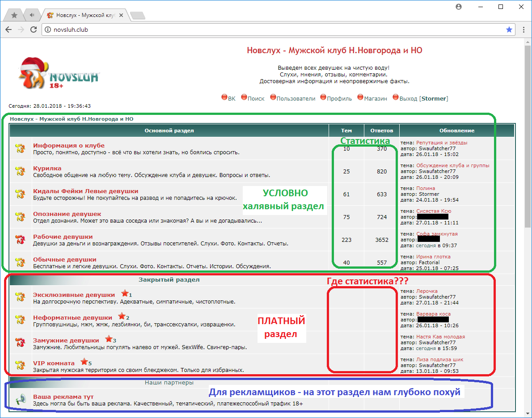The width and height of the screenshot is (532, 418).
Task: Click the red rooster icon beside Рабочие девушки
Action: (x=20, y=240)
